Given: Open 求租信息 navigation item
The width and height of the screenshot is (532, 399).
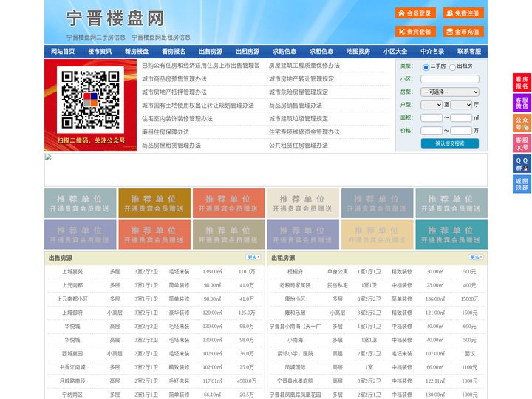Looking at the screenshot, I should pyautogui.click(x=321, y=51).
